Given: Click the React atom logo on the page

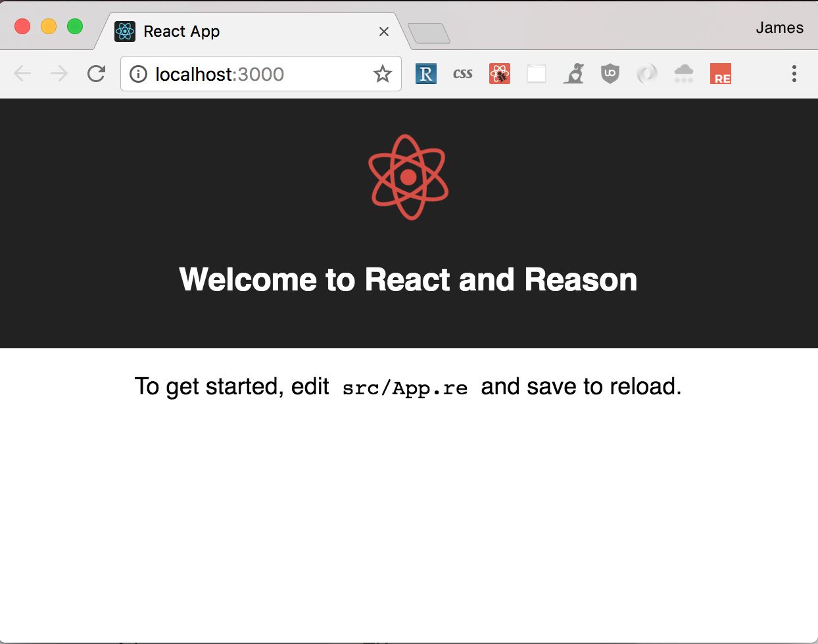Looking at the screenshot, I should coord(408,176).
